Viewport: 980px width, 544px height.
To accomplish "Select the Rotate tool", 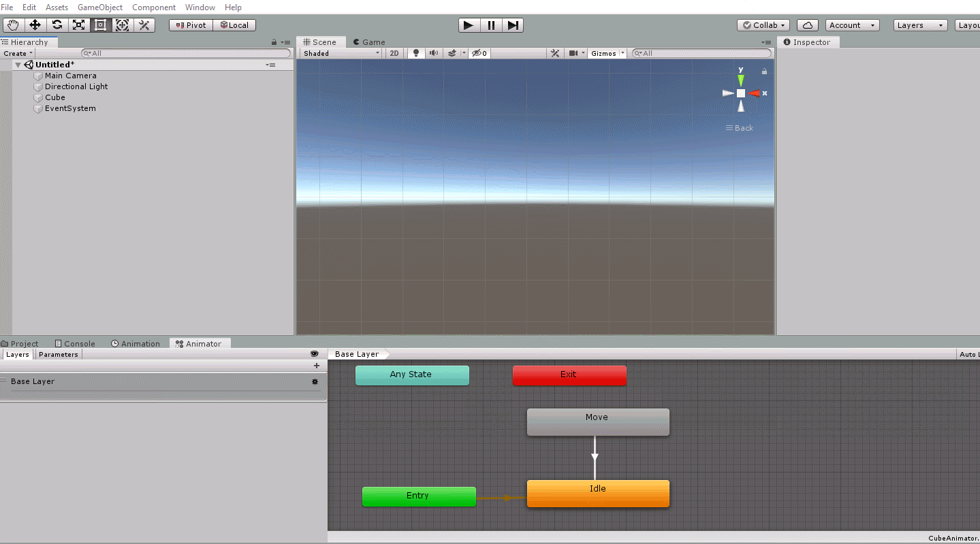I will click(57, 25).
